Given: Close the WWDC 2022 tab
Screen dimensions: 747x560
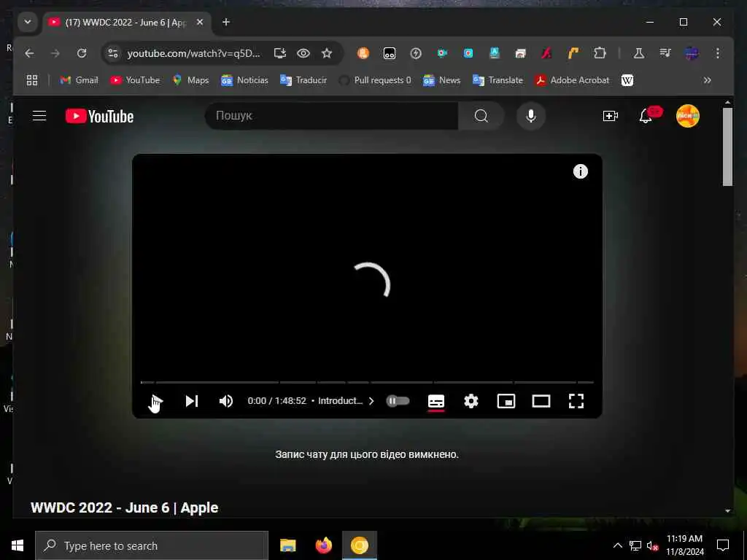Looking at the screenshot, I should [x=200, y=23].
